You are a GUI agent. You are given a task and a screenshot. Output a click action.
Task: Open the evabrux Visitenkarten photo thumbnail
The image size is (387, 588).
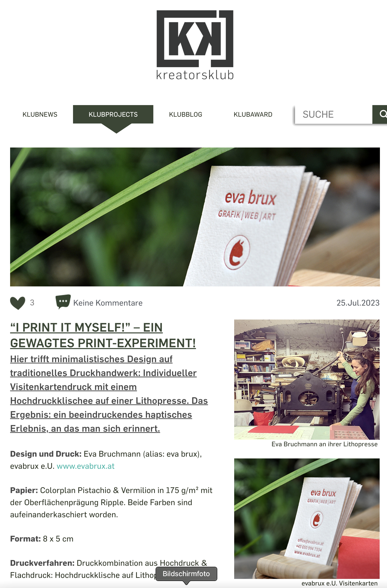pyautogui.click(x=307, y=519)
